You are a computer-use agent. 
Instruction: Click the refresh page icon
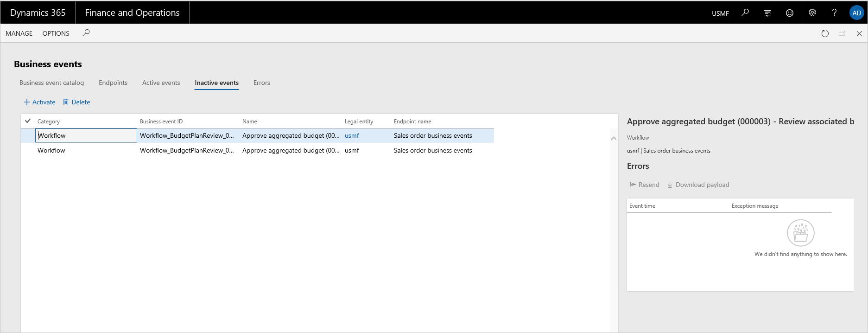click(825, 33)
